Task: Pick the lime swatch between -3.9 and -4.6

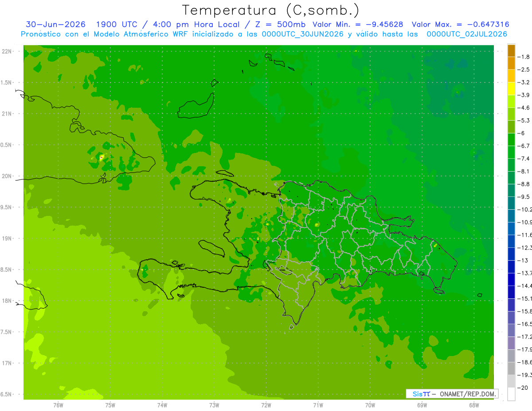Action: click(x=511, y=102)
